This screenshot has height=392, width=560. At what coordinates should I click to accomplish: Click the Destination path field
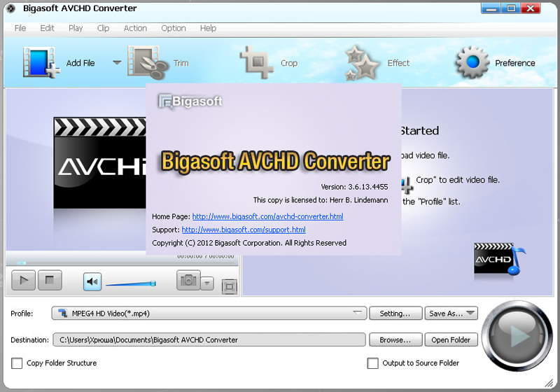pos(209,340)
